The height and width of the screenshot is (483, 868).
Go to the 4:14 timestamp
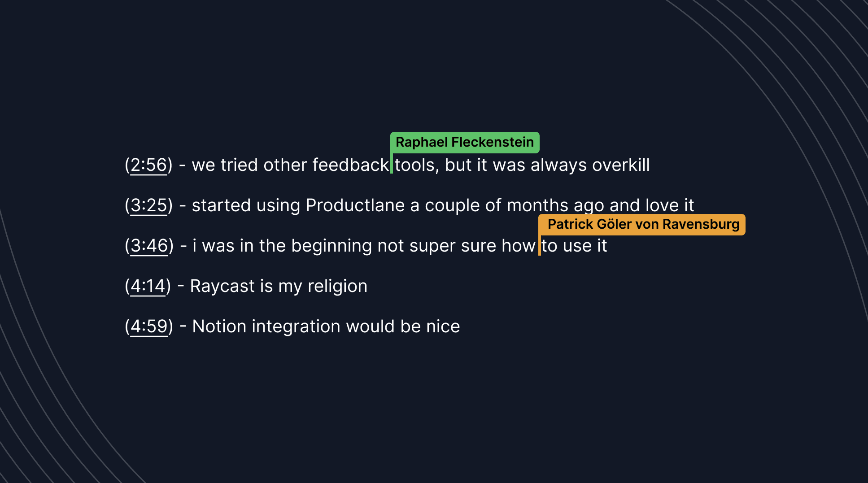tap(148, 286)
